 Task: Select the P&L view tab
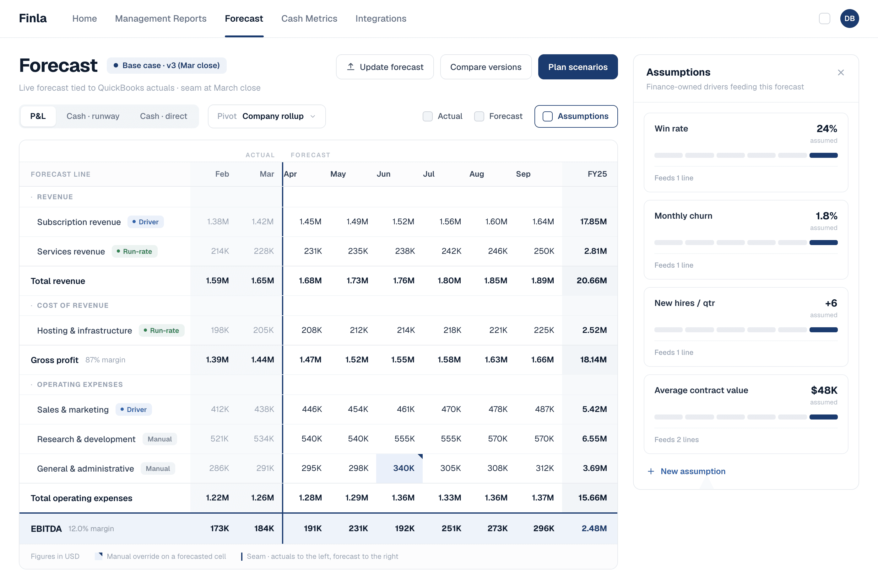(38, 116)
